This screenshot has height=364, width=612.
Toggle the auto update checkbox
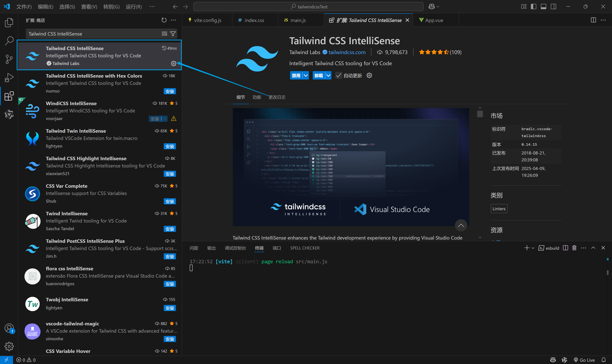point(338,76)
